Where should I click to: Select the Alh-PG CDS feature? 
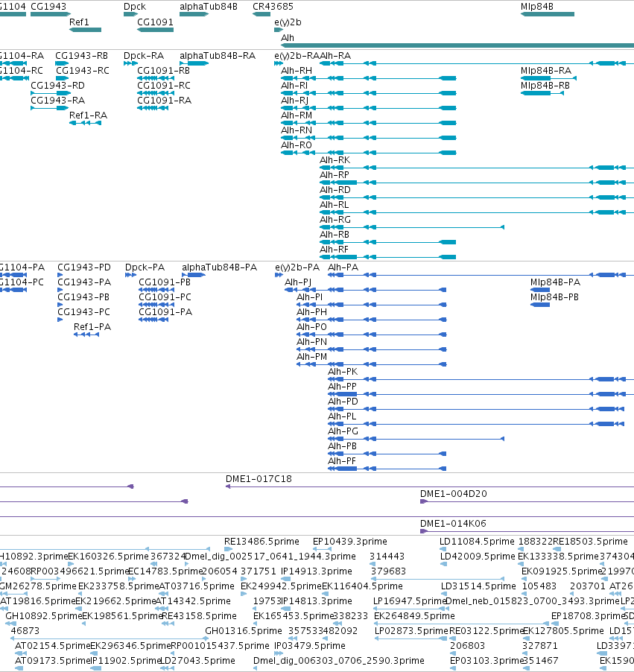[x=416, y=439]
